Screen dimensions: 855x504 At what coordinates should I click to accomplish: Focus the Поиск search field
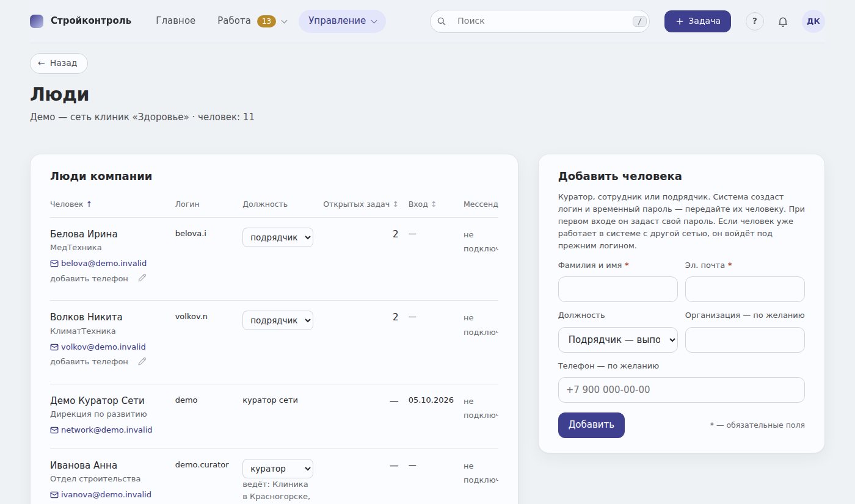[x=540, y=21]
